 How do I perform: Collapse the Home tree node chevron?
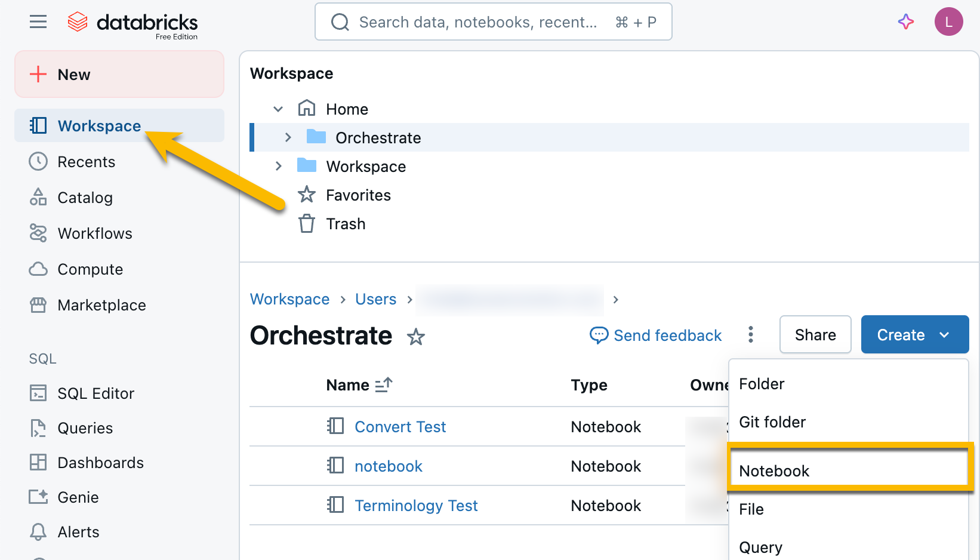point(278,109)
